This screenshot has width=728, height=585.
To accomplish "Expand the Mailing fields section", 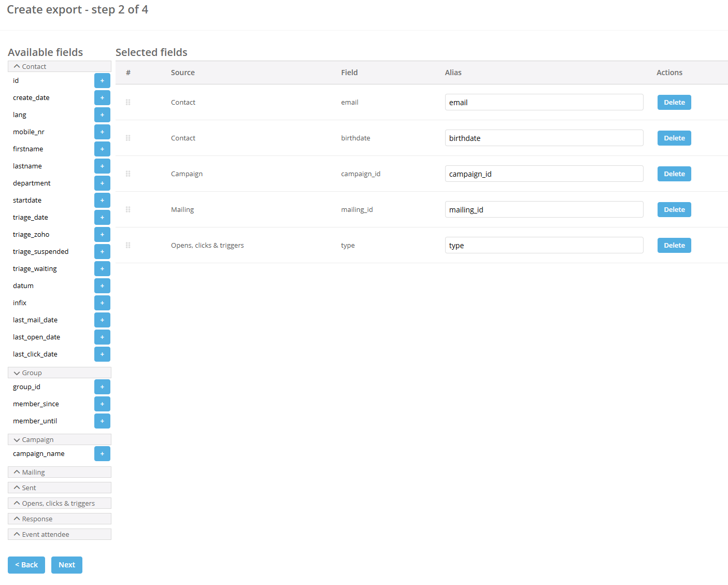I will coord(59,472).
